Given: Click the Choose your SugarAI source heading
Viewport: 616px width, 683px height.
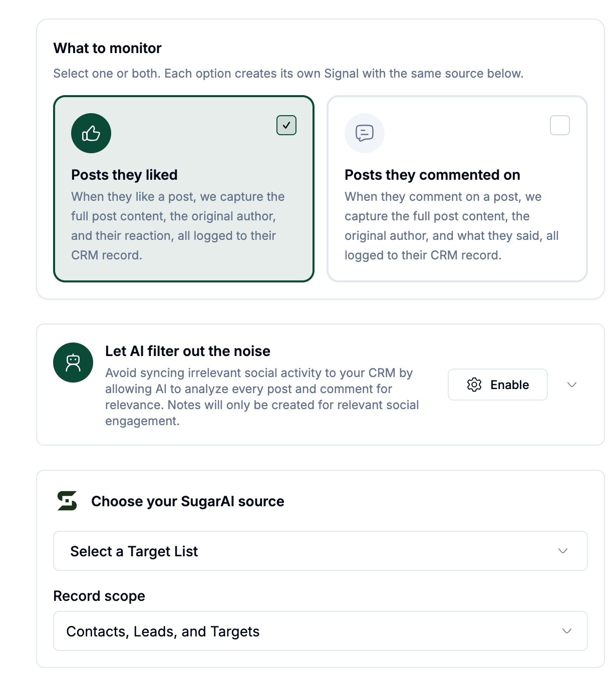Looking at the screenshot, I should (188, 501).
